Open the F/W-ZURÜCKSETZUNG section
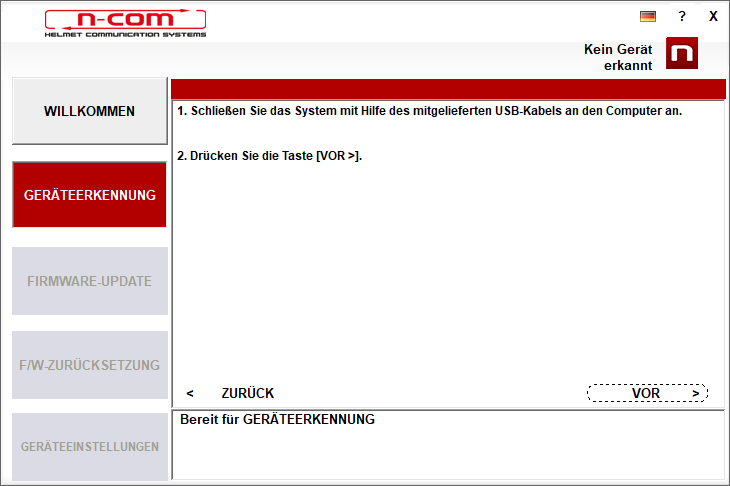This screenshot has width=730, height=486. pos(90,365)
